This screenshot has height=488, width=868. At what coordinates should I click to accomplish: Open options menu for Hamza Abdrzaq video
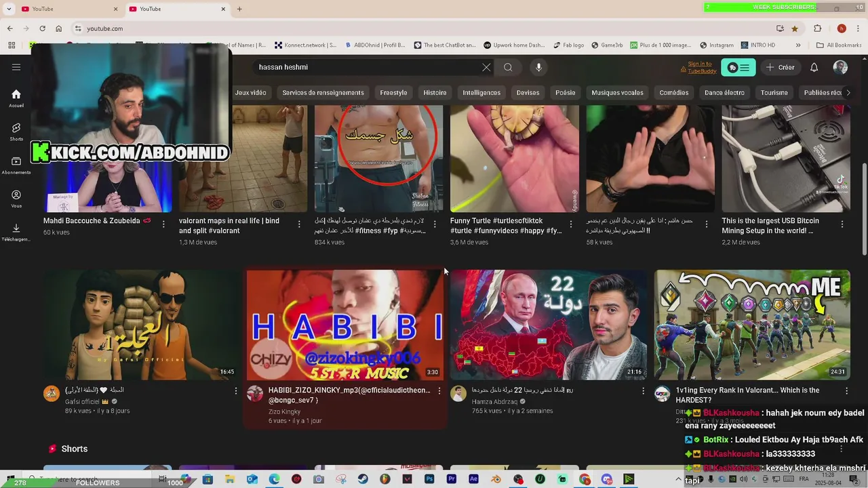(x=644, y=391)
